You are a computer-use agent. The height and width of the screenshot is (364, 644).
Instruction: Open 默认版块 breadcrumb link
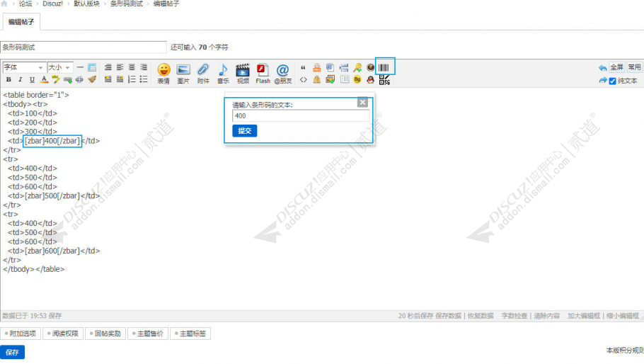coord(86,4)
